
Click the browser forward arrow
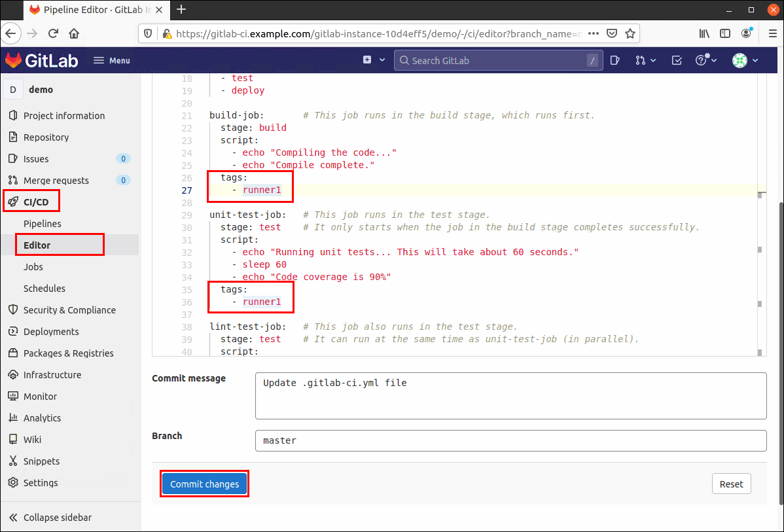coord(32,33)
